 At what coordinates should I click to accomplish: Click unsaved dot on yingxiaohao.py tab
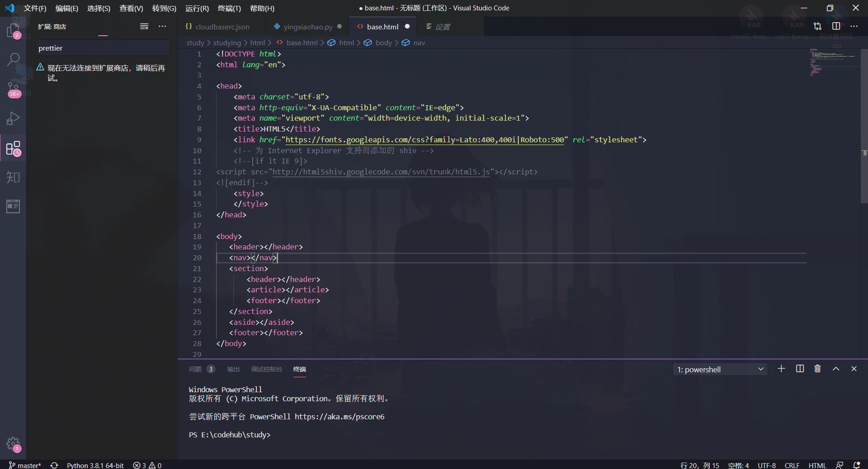(x=339, y=26)
